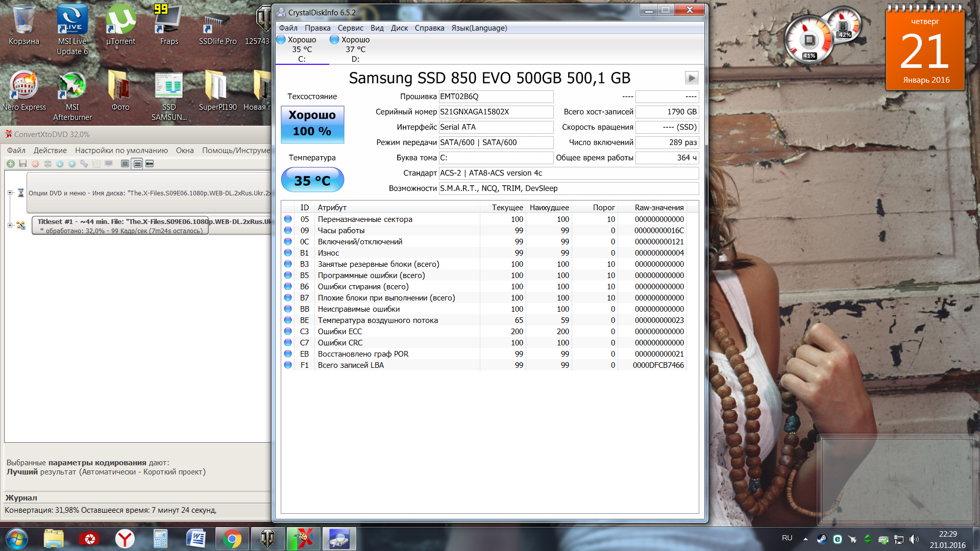Click Google Chrome in the taskbar
Viewport: 980px width, 551px height.
click(232, 539)
